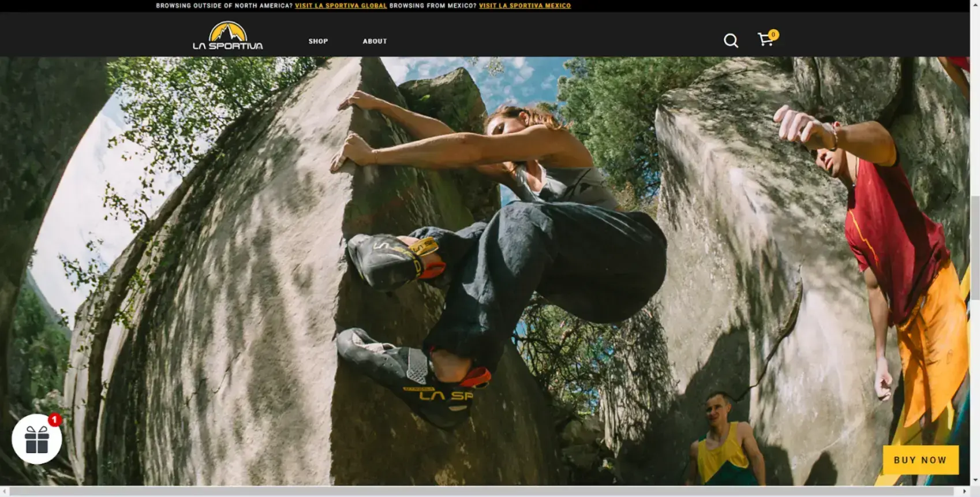Screen dimensions: 980x497
Task: Open the Shop menu
Action: click(318, 42)
